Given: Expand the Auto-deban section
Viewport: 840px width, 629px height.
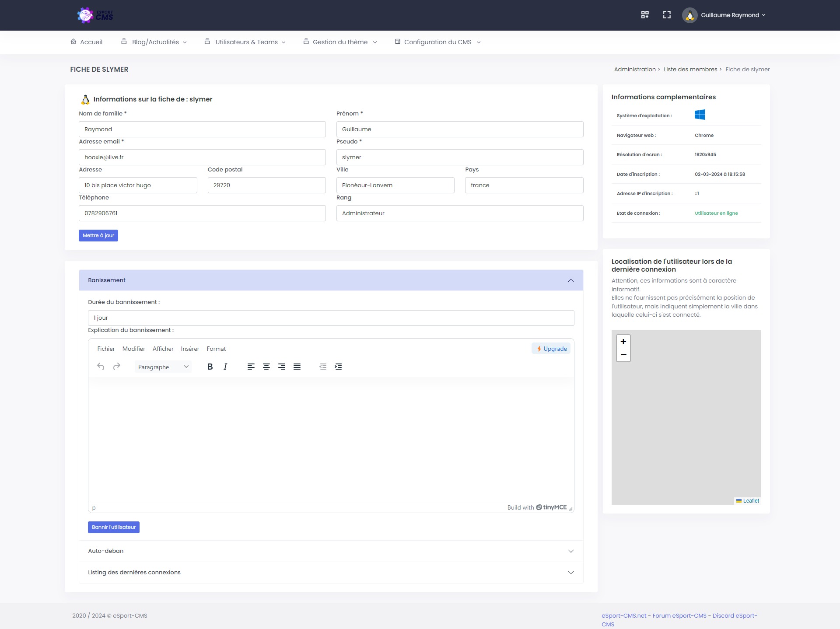Looking at the screenshot, I should click(x=331, y=551).
